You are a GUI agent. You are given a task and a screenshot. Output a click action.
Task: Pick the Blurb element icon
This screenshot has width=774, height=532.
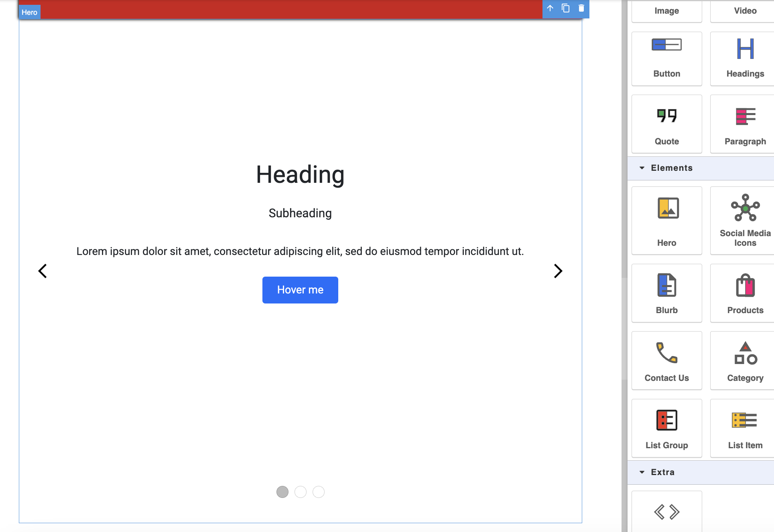pyautogui.click(x=667, y=285)
